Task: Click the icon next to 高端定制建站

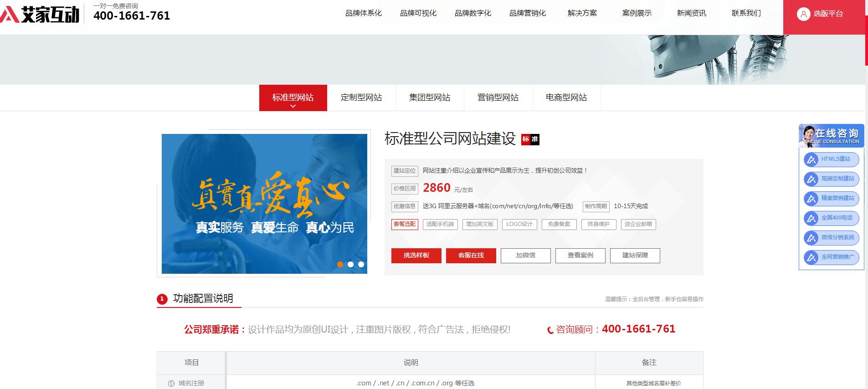Action: (811, 179)
